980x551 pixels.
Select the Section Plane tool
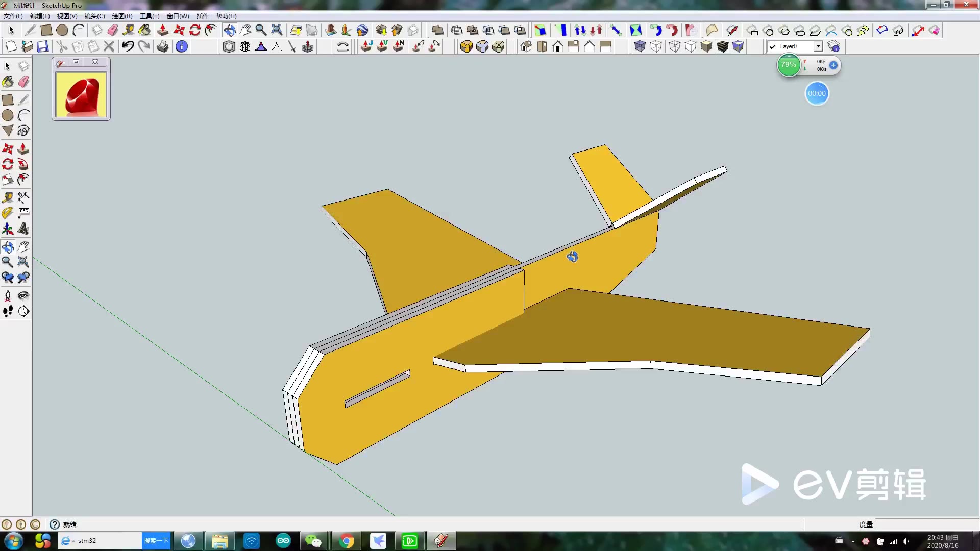[x=23, y=311]
